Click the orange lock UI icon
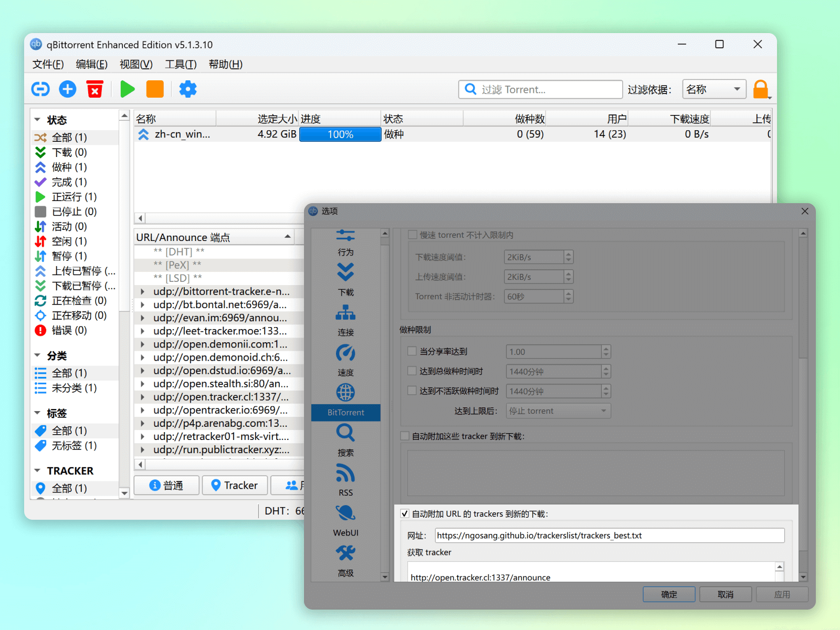The image size is (840, 630). 761,89
